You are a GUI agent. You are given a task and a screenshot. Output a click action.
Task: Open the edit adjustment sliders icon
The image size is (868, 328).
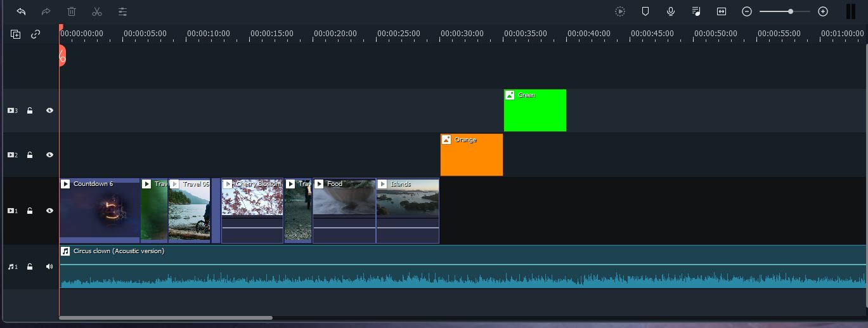click(x=122, y=11)
